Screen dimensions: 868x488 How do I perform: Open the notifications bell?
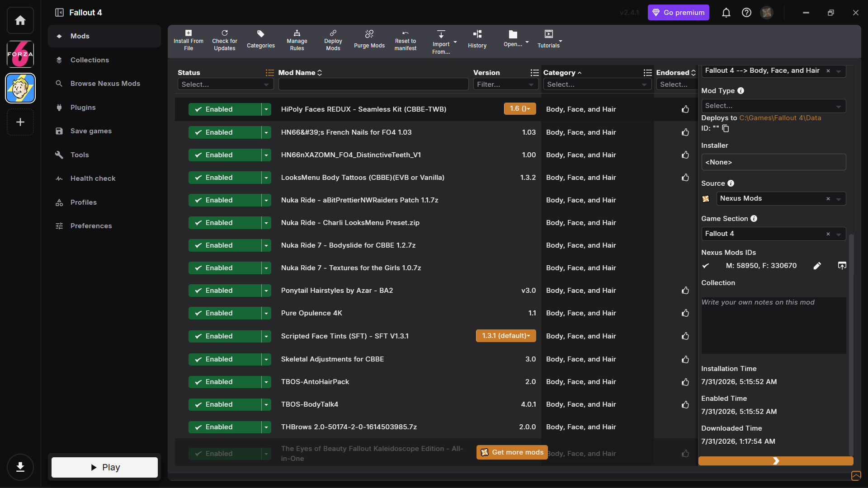click(726, 13)
